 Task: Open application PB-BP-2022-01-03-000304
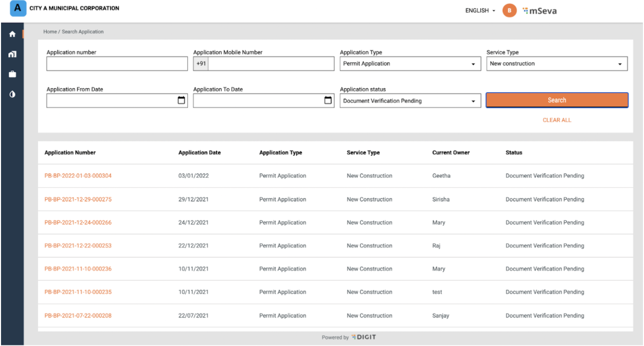pos(78,176)
